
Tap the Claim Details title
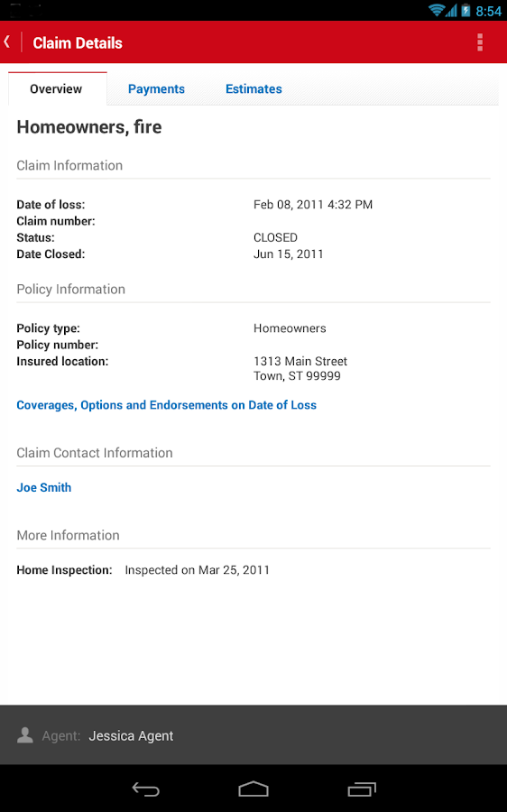coord(78,43)
